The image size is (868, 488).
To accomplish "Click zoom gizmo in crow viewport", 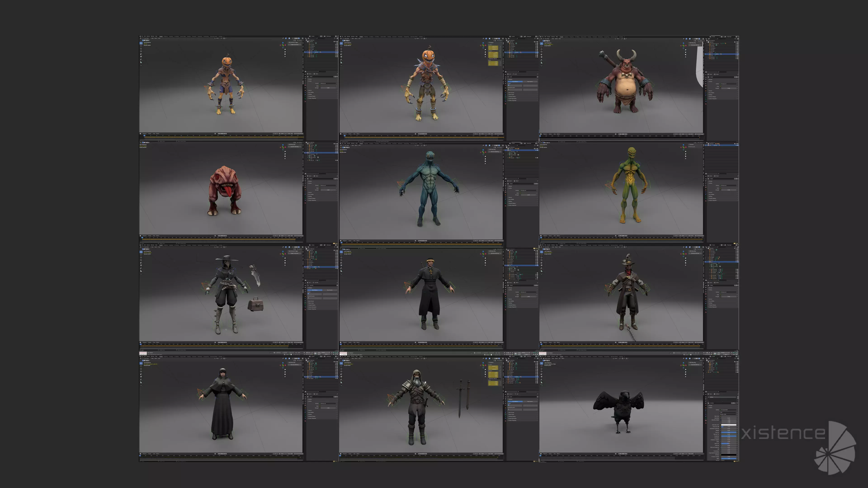I will click(x=686, y=370).
